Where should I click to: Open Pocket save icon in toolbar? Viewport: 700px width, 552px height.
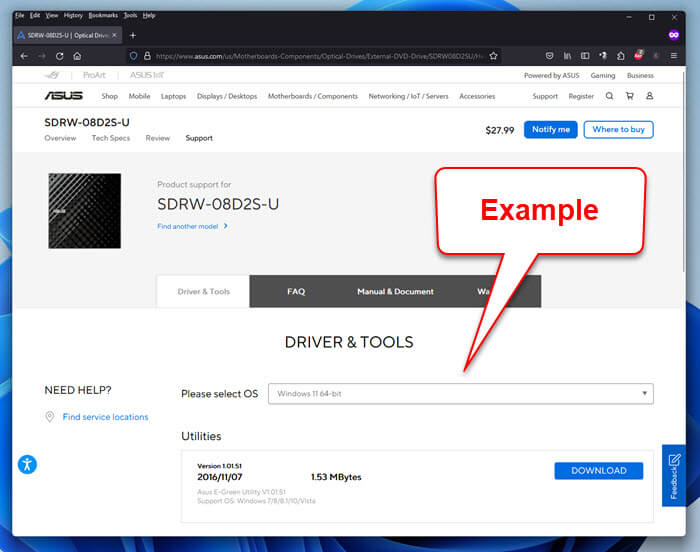tap(550, 56)
